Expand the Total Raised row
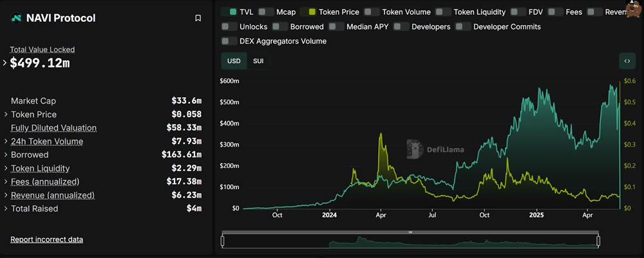644x258 pixels. click(x=6, y=208)
